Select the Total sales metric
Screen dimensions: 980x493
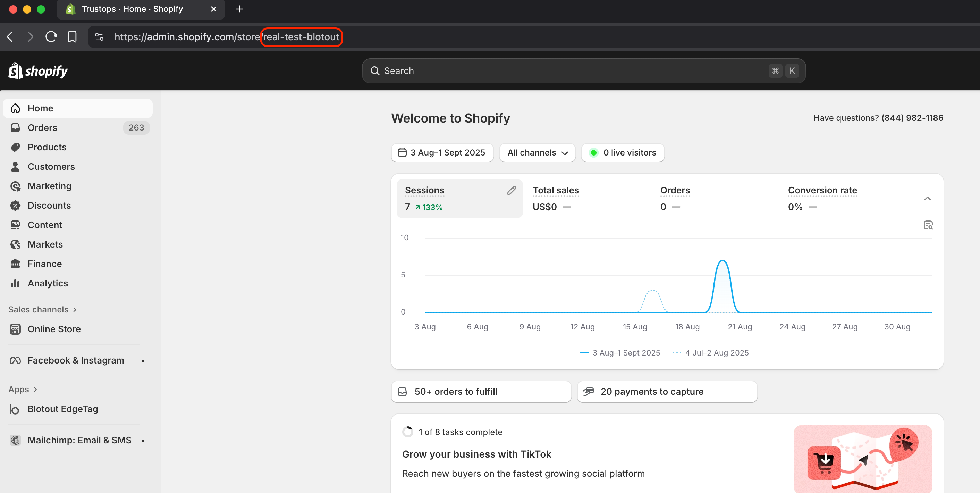556,198
